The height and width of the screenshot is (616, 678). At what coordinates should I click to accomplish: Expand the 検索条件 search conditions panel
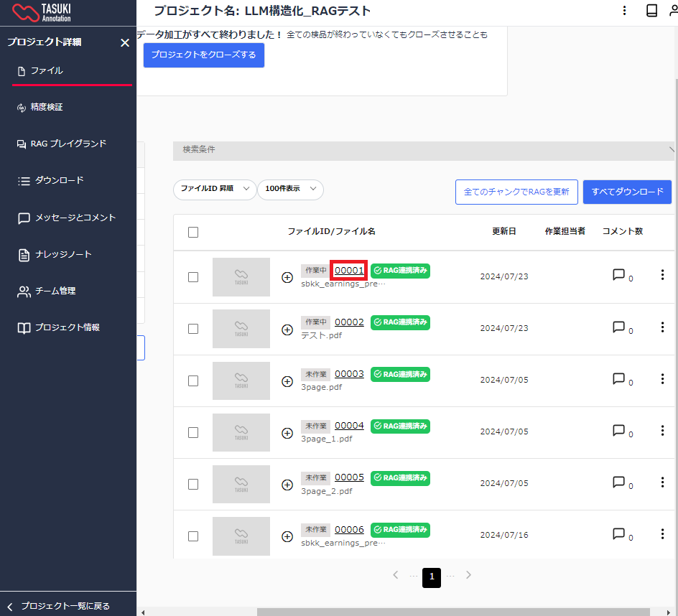(423, 150)
